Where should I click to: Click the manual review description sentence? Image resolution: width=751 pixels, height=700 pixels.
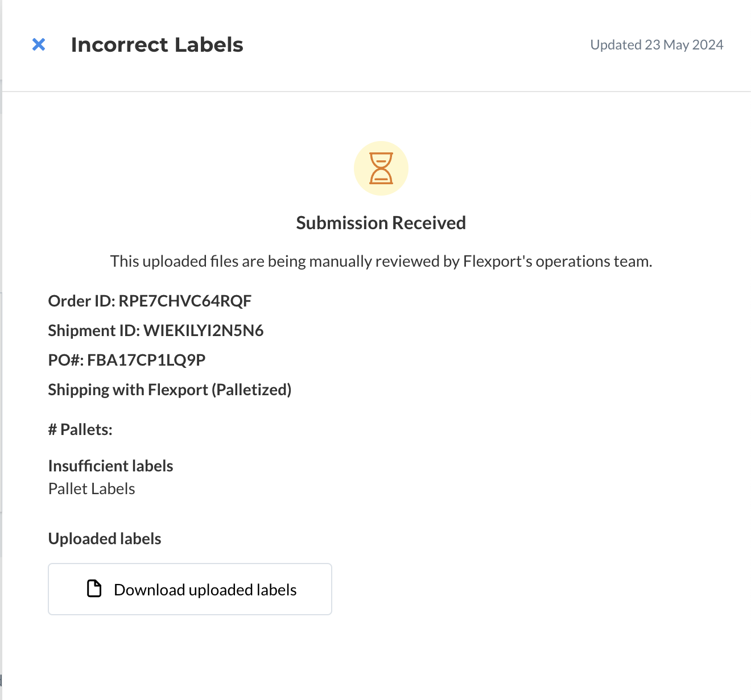pos(381,261)
